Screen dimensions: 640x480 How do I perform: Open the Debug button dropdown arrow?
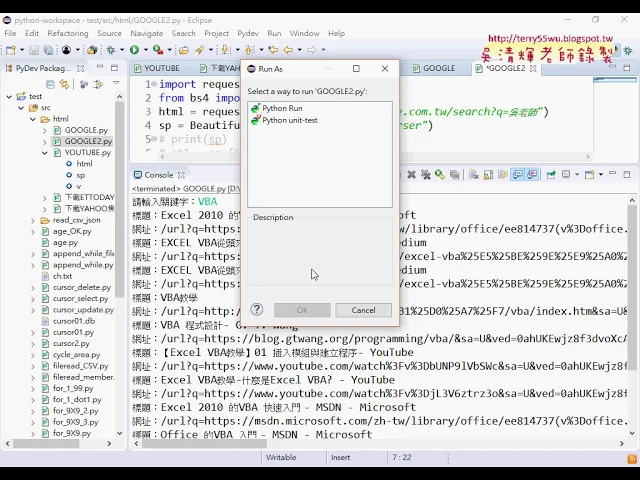122,50
